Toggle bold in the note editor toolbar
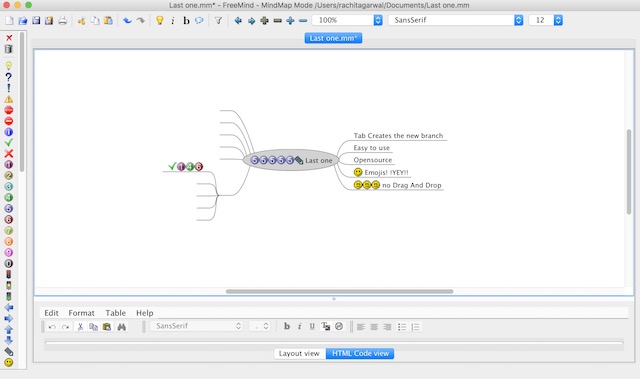640x379 pixels. click(x=287, y=326)
